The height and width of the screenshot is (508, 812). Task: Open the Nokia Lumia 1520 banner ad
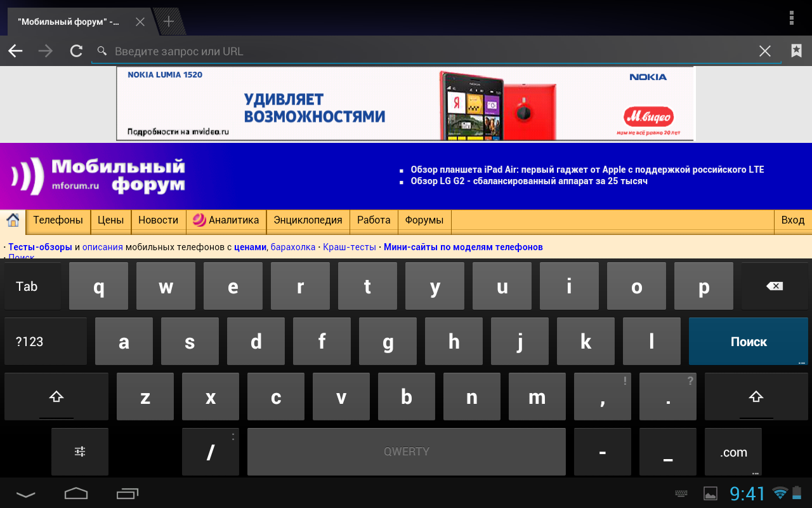click(x=406, y=104)
